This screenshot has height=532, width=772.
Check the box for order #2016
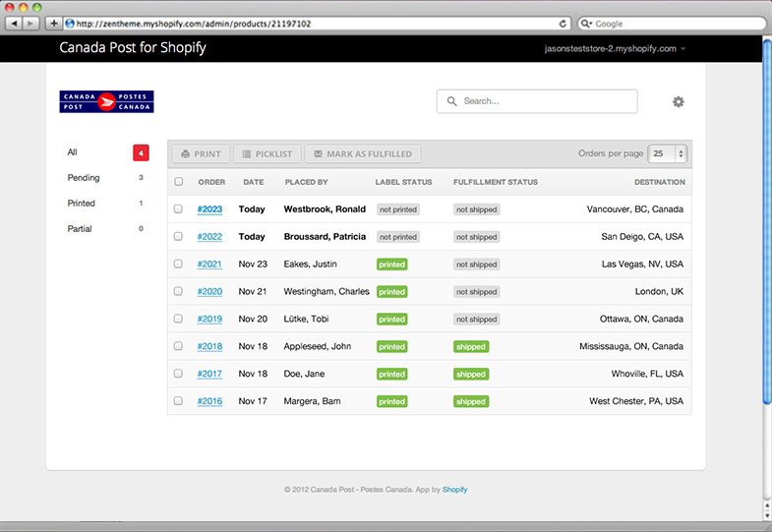click(178, 400)
